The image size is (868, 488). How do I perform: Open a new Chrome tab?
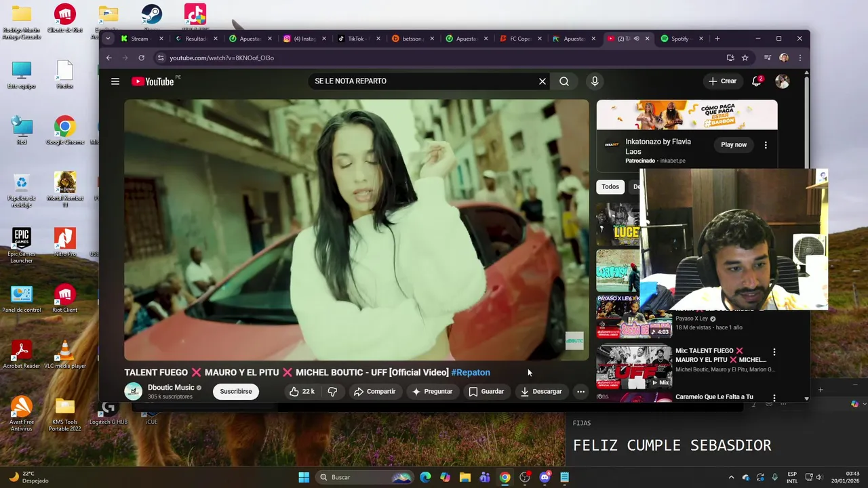click(717, 39)
